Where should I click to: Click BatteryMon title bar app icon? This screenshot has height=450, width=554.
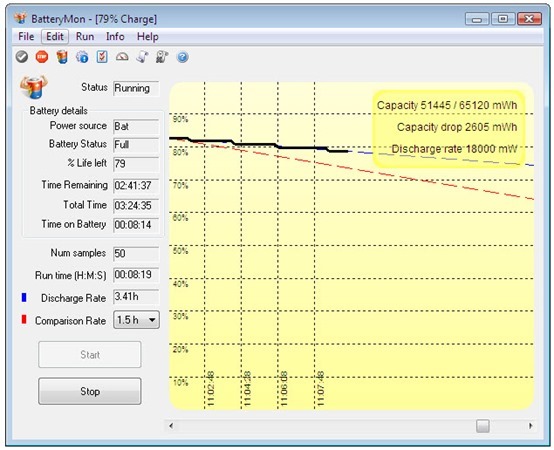(20, 18)
